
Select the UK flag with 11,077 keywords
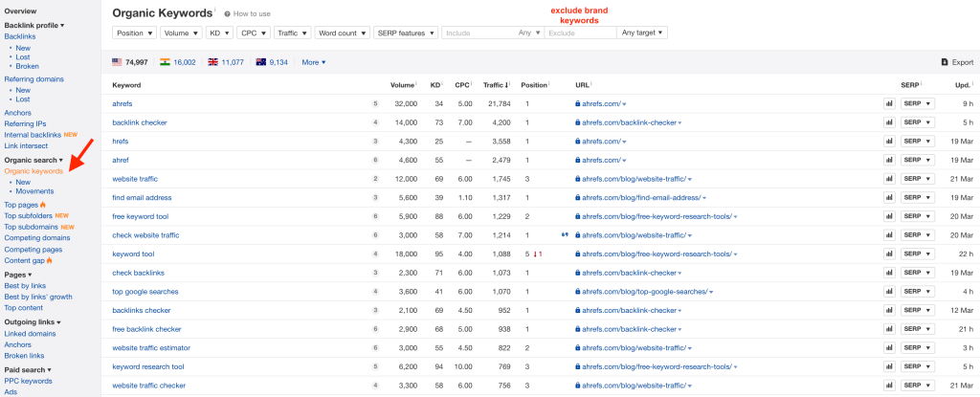[213, 62]
